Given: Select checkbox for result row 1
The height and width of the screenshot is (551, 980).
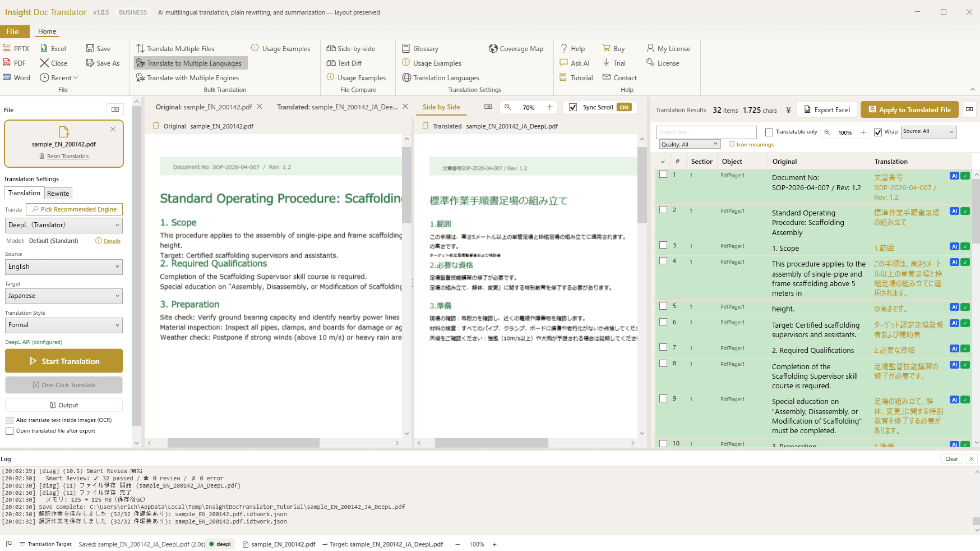Looking at the screenshot, I should pos(663,175).
